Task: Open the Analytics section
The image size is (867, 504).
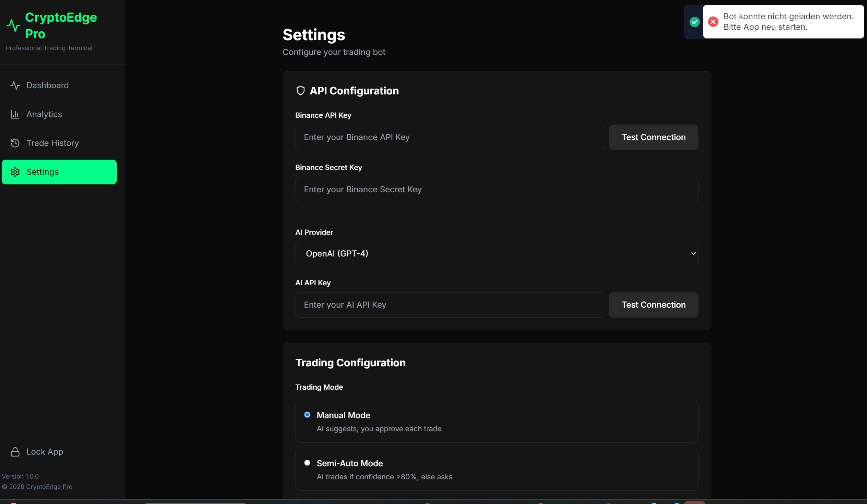Action: (44, 114)
